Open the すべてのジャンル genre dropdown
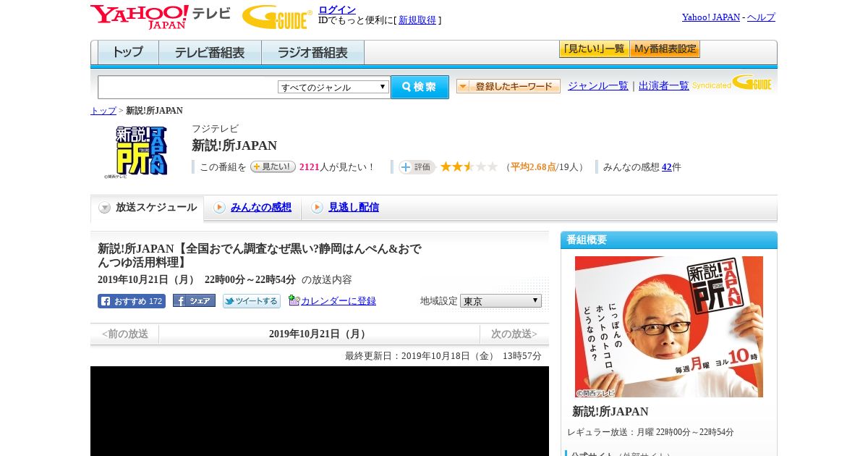 (333, 87)
